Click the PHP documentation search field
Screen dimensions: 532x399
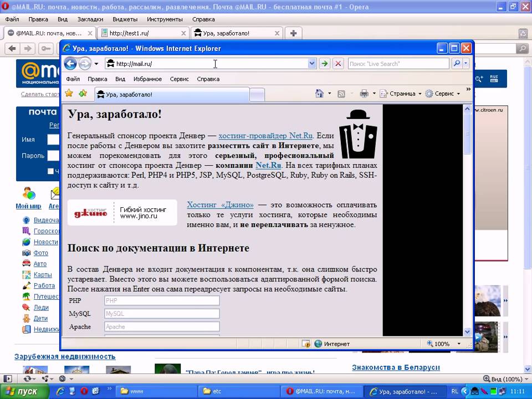pos(162,300)
